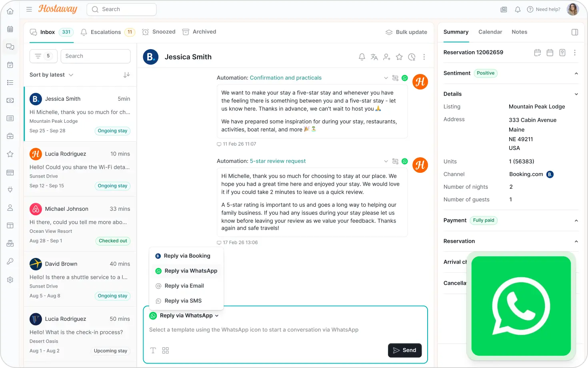Click the translate conversation icon

(374, 57)
